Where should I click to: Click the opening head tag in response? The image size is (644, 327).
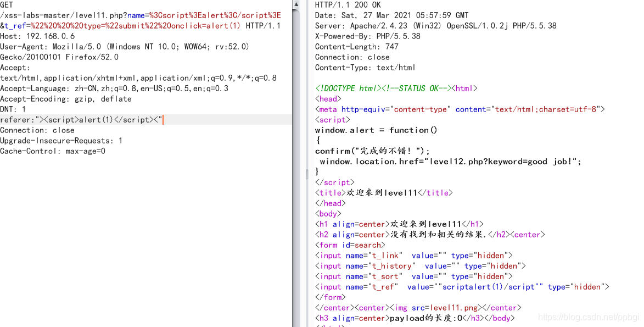(328, 99)
